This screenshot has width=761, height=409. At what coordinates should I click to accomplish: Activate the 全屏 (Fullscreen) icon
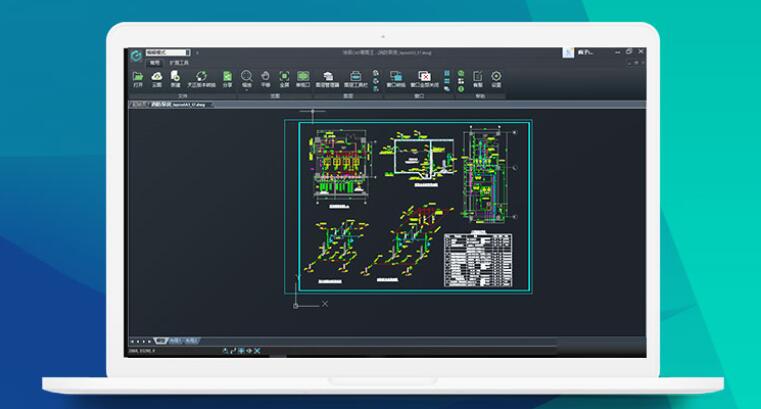coord(284,76)
